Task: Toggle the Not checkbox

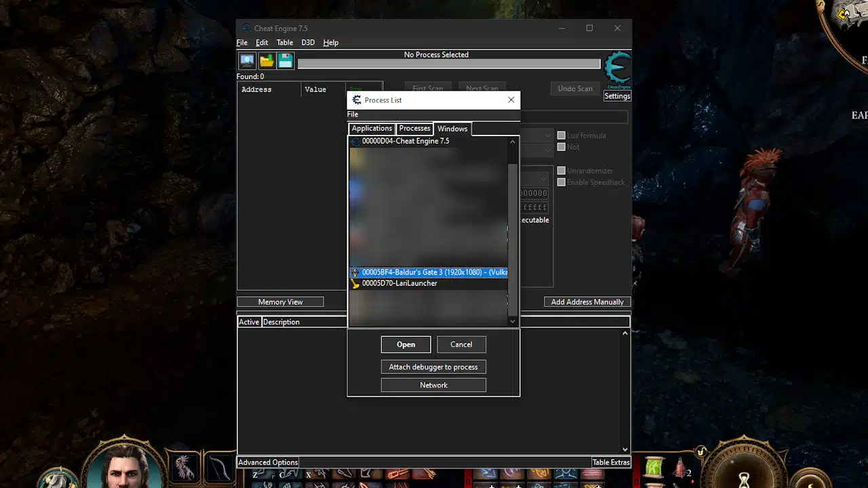Action: [561, 147]
